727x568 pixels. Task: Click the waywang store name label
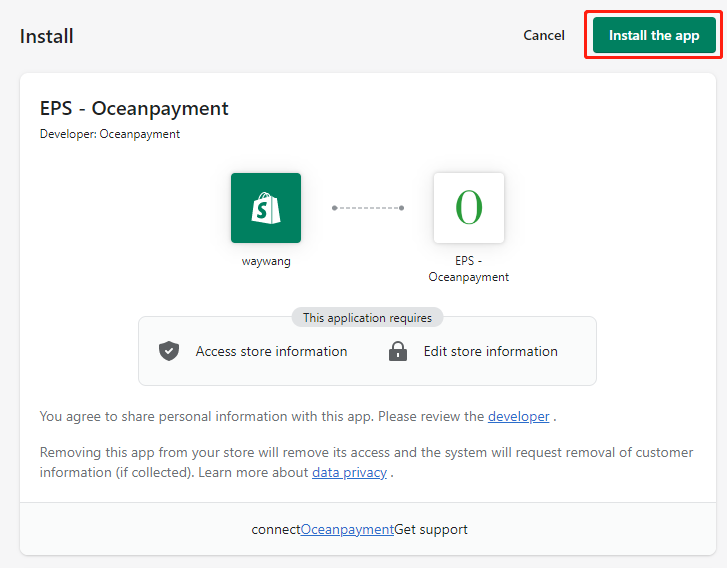click(266, 261)
